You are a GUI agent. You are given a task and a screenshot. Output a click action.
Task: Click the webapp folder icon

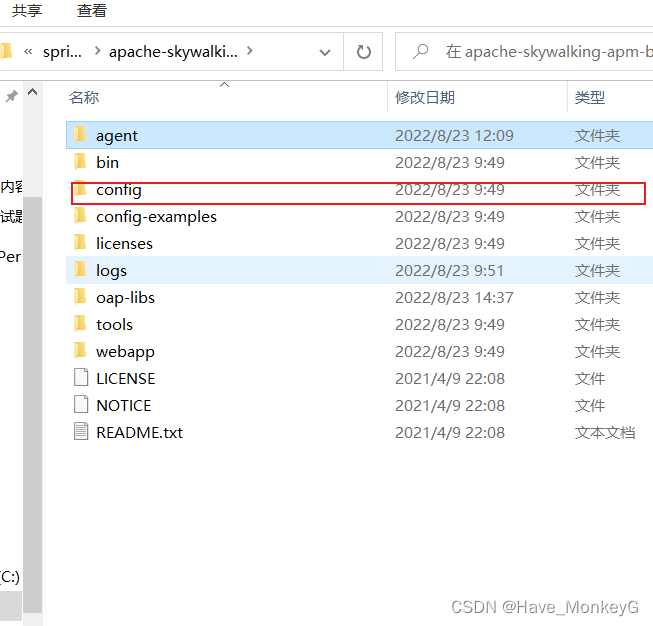(x=80, y=351)
